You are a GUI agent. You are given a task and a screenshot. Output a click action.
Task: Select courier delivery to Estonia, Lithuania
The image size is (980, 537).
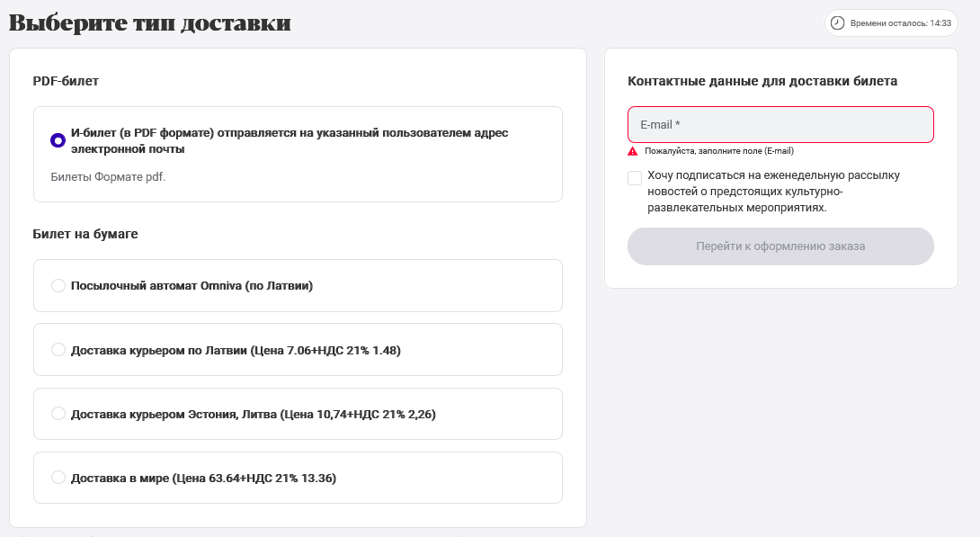point(58,413)
